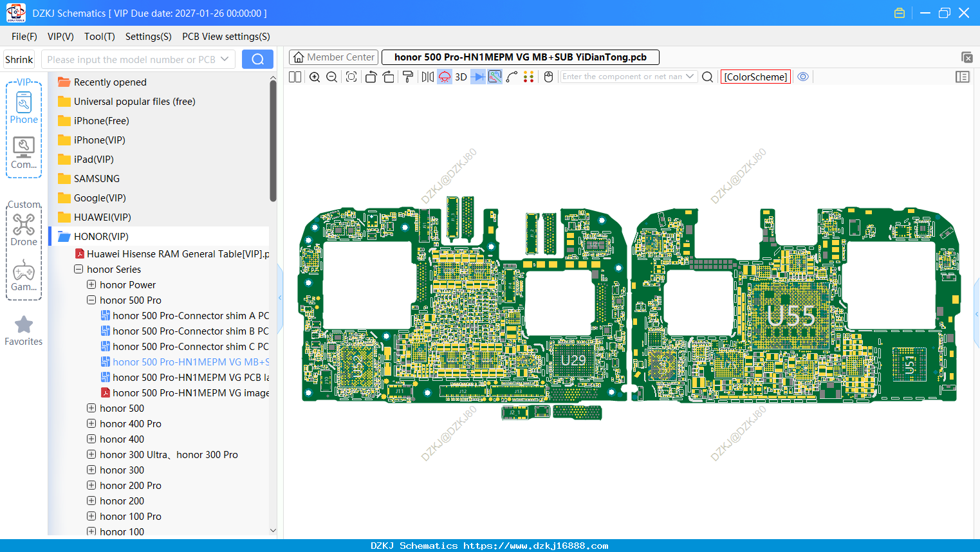Open the Tool(T) menu
The image size is (980, 552).
[x=100, y=37]
